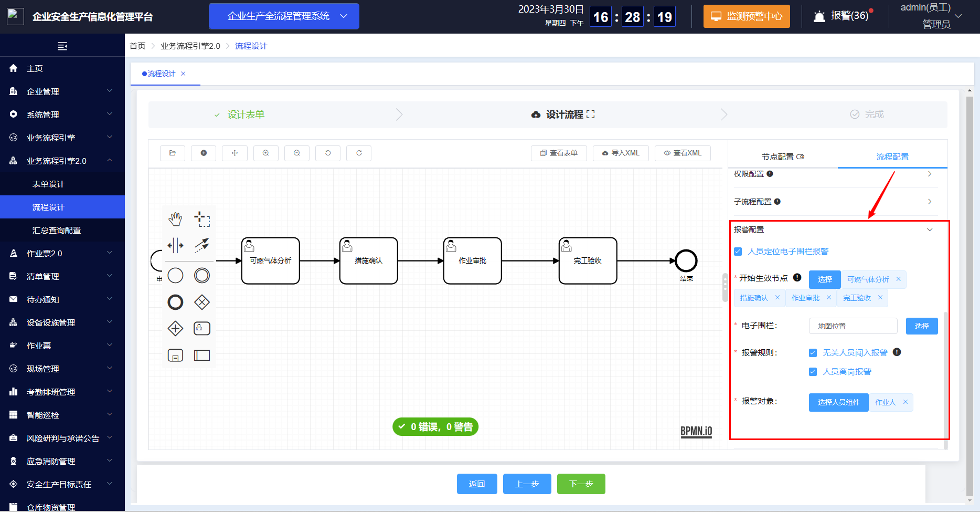
Task: Click info icon beside 开始生效节点
Action: coord(797,278)
